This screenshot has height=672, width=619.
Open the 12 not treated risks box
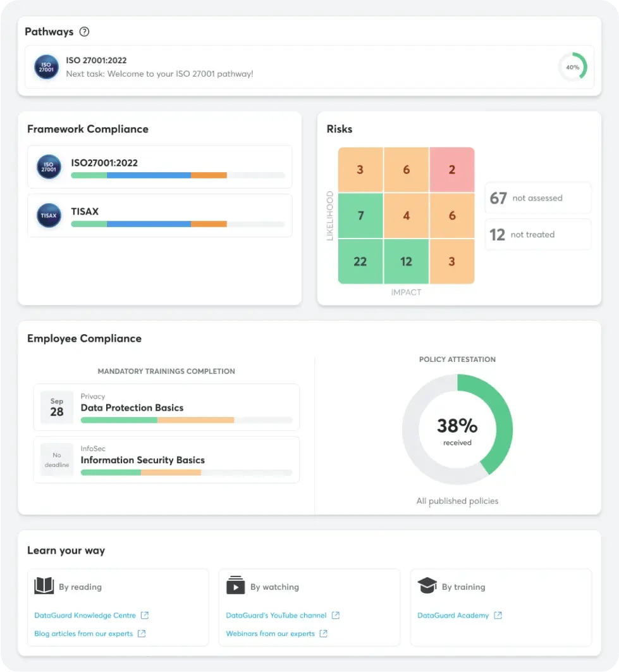pyautogui.click(x=537, y=235)
